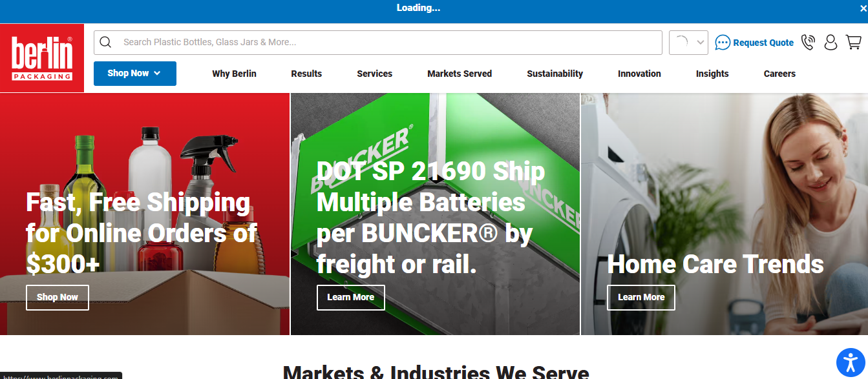Go to the Careers page

tap(779, 74)
